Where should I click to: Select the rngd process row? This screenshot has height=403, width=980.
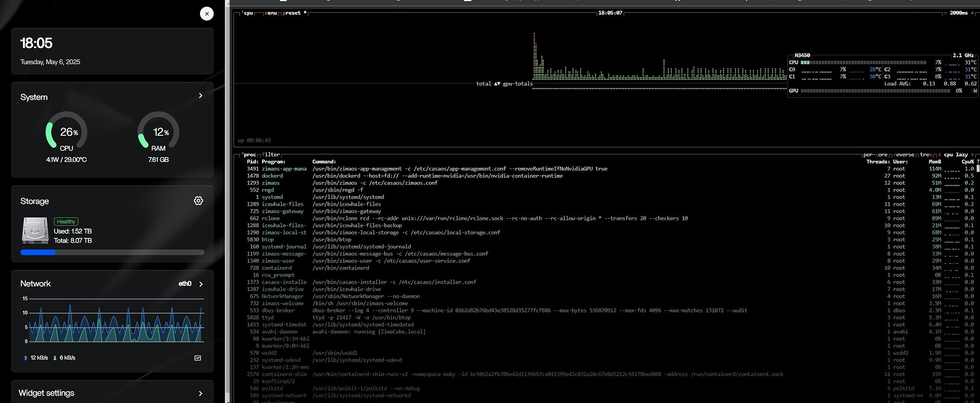(606, 190)
